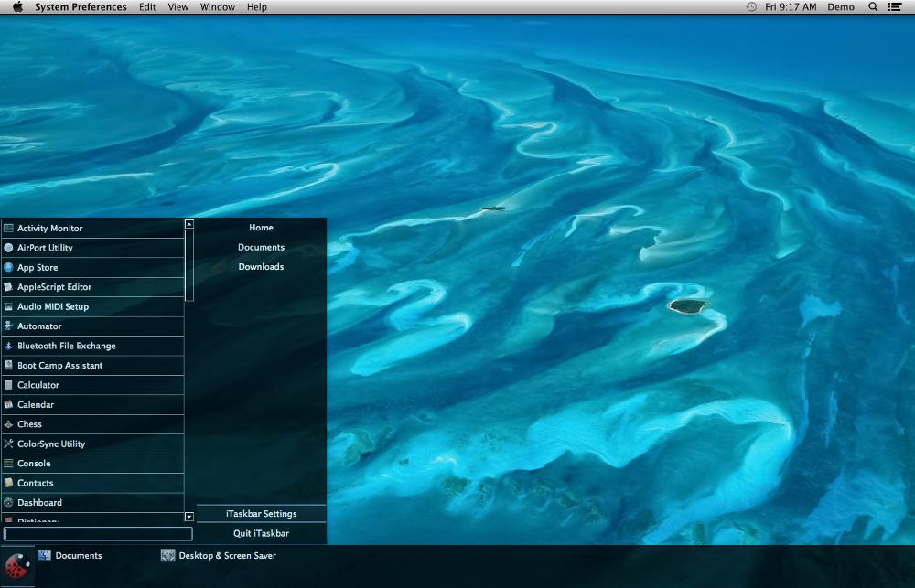Open the Window menu
This screenshot has width=915, height=588.
click(217, 7)
